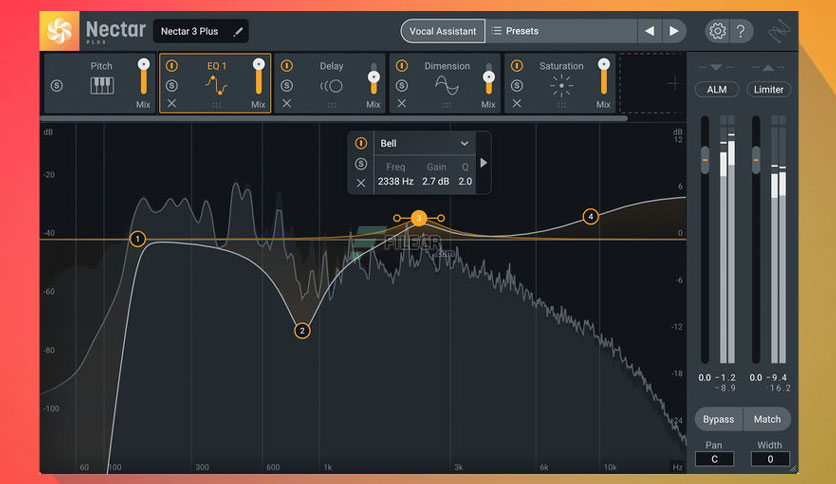Open the settings gear icon
This screenshot has width=836, height=484.
[x=716, y=31]
